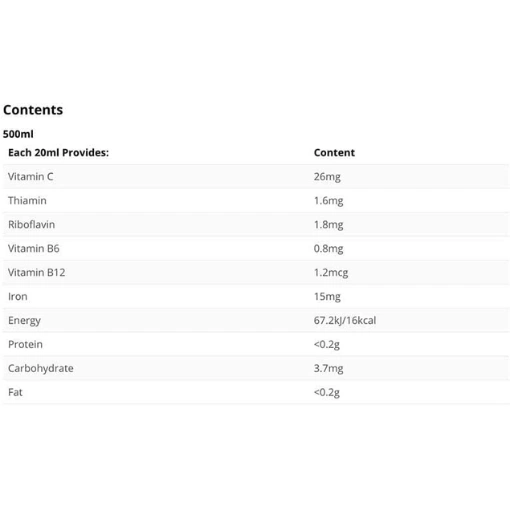This screenshot has height=510, width=510.
Task: Click the Fat row label
Action: coord(15,392)
